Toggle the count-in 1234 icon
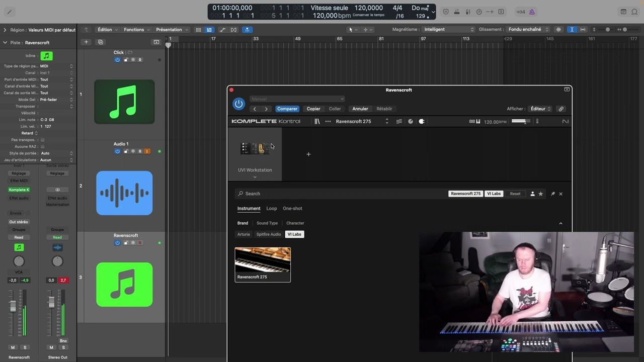The width and height of the screenshot is (644, 362). [521, 12]
